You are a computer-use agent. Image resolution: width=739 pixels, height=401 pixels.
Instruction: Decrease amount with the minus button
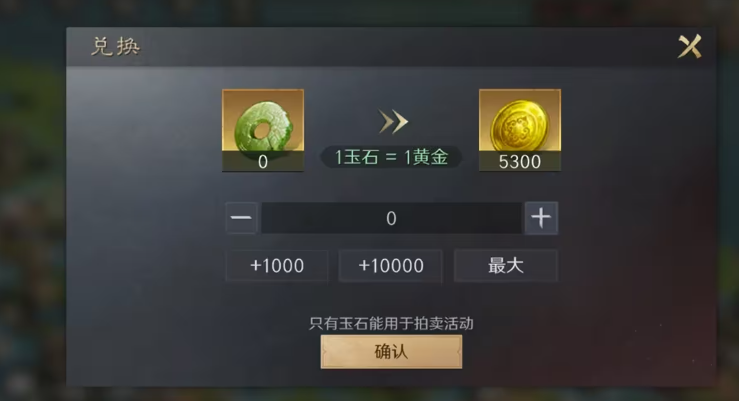[241, 218]
